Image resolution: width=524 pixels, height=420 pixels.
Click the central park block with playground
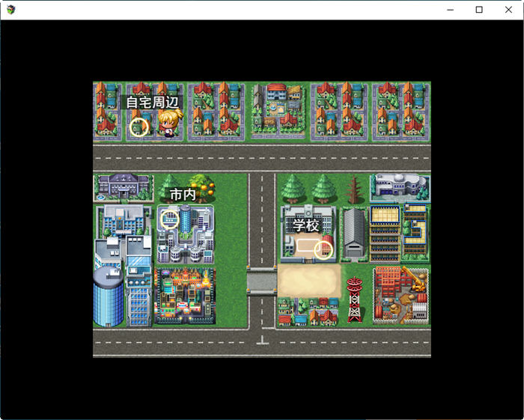278,111
